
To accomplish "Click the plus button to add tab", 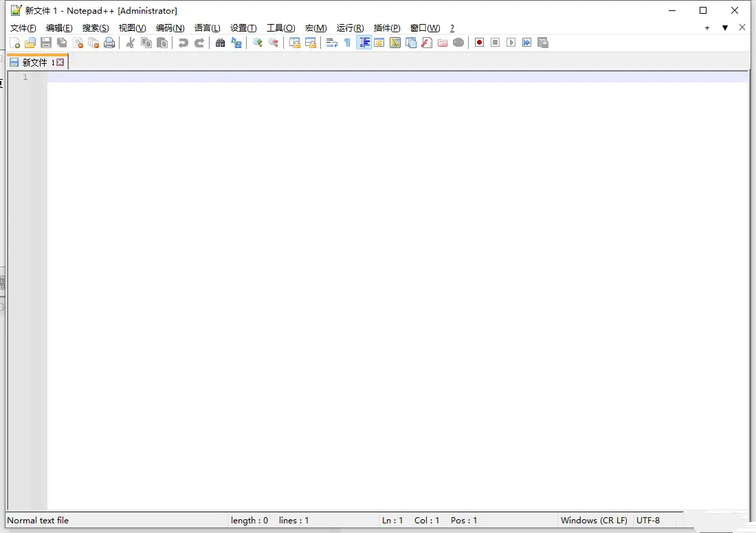I will [707, 28].
